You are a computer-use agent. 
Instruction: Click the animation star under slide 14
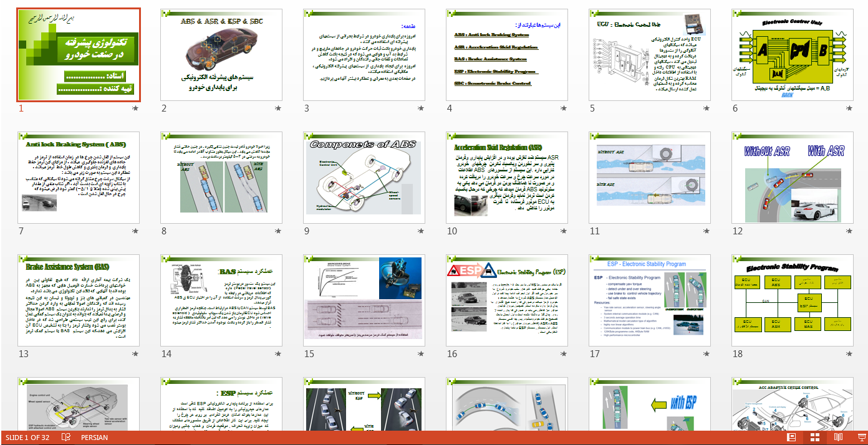[278, 353]
